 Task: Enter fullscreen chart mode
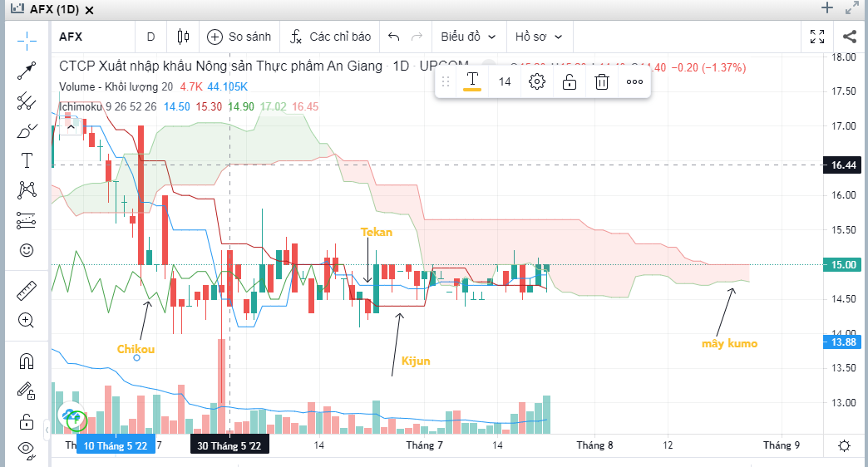pos(817,37)
